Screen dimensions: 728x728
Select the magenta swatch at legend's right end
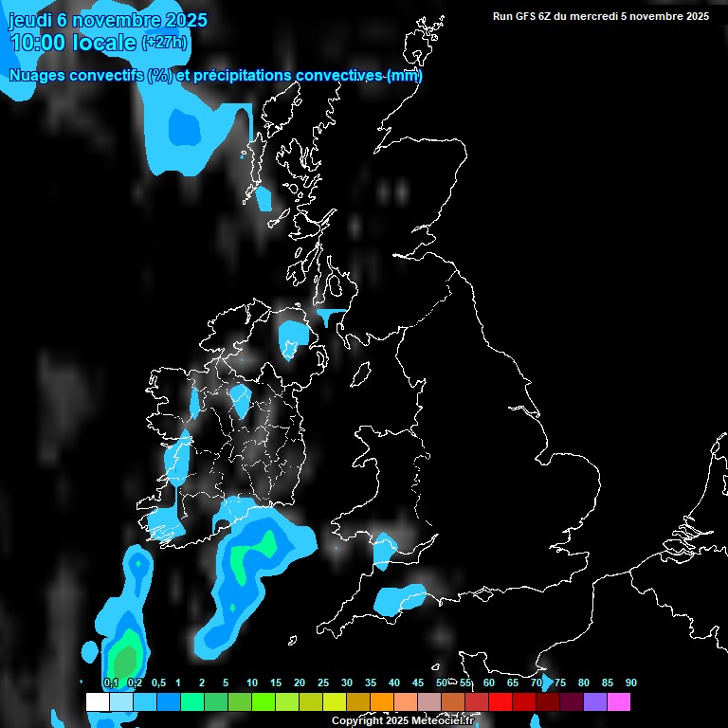(619, 702)
